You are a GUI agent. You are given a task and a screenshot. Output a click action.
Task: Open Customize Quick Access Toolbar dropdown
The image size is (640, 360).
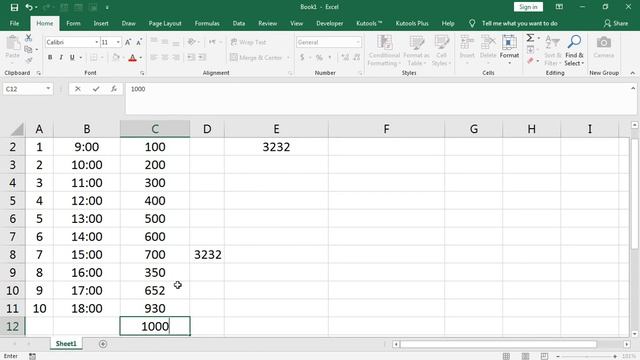[x=107, y=7]
